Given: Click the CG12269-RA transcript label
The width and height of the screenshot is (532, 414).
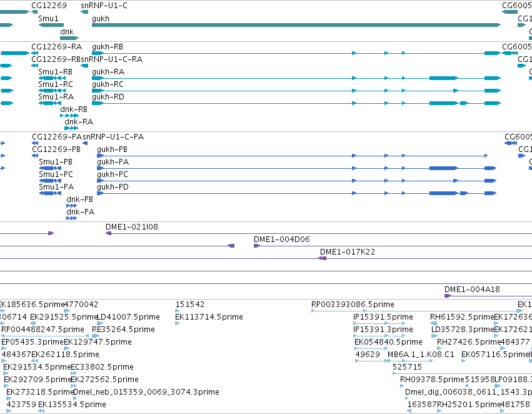Looking at the screenshot, I should coord(56,47).
